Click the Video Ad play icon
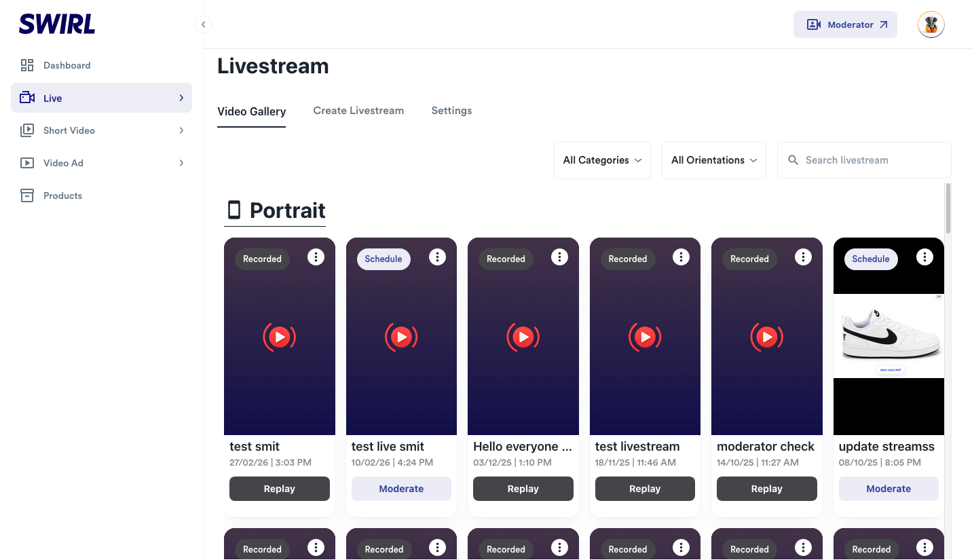Screen dimensions: 972x560 tap(27, 163)
